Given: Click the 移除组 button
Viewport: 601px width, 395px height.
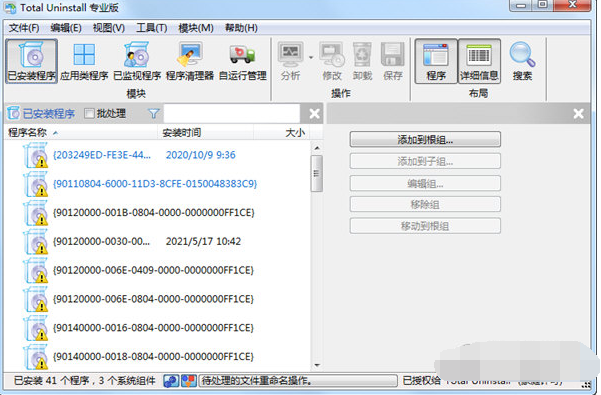Looking at the screenshot, I should [x=425, y=204].
